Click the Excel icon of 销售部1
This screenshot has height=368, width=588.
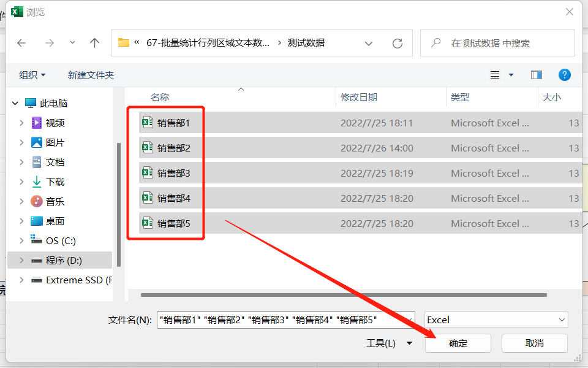(x=148, y=123)
